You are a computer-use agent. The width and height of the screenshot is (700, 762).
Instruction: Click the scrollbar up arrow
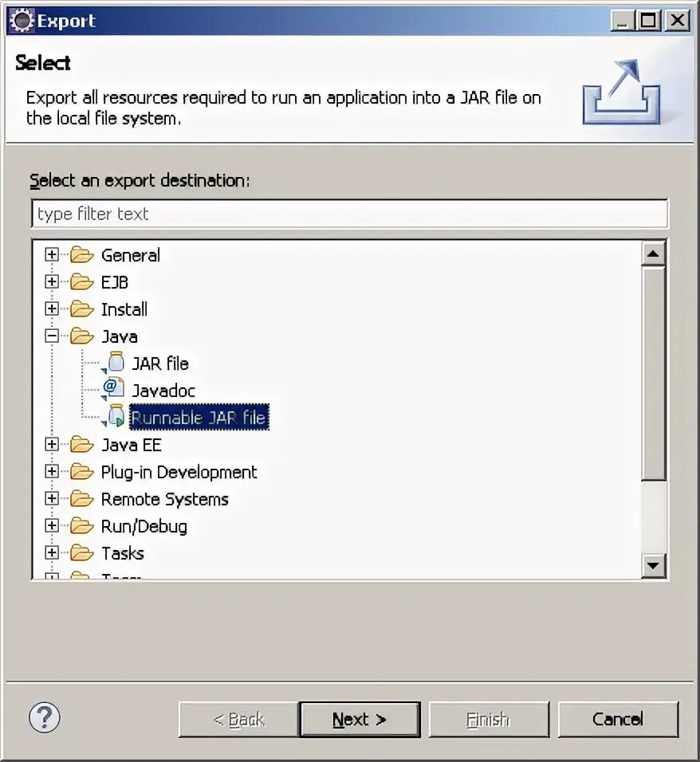[x=653, y=253]
